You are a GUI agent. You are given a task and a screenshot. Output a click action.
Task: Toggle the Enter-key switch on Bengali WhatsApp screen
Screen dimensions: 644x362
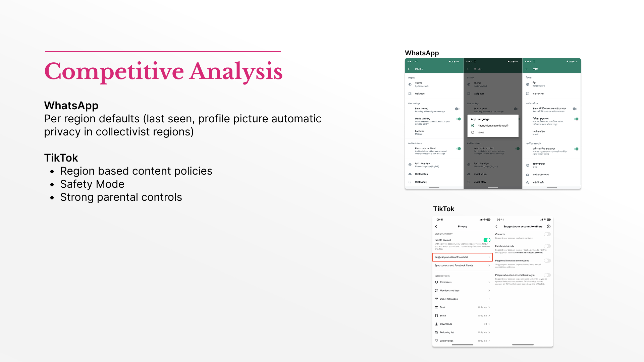(575, 109)
